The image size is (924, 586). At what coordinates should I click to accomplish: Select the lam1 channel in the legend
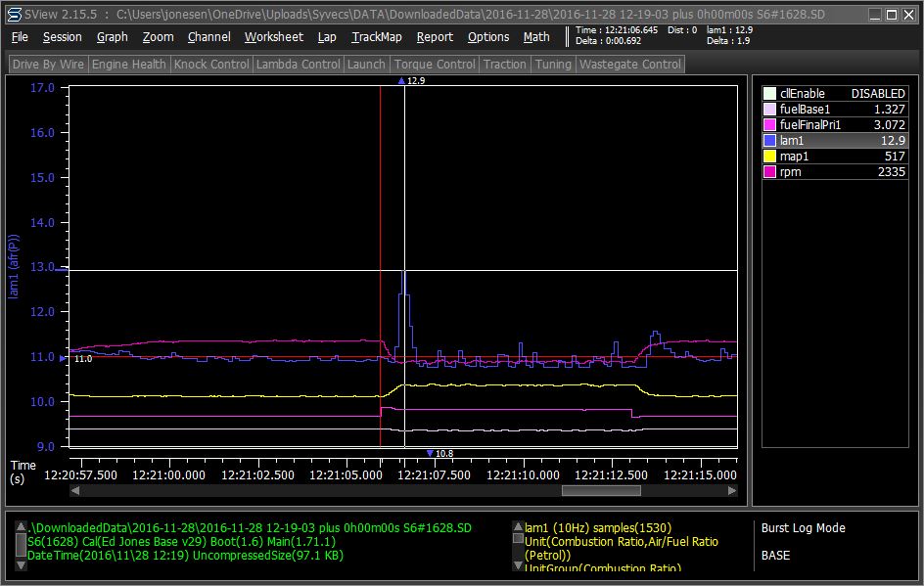(x=835, y=141)
